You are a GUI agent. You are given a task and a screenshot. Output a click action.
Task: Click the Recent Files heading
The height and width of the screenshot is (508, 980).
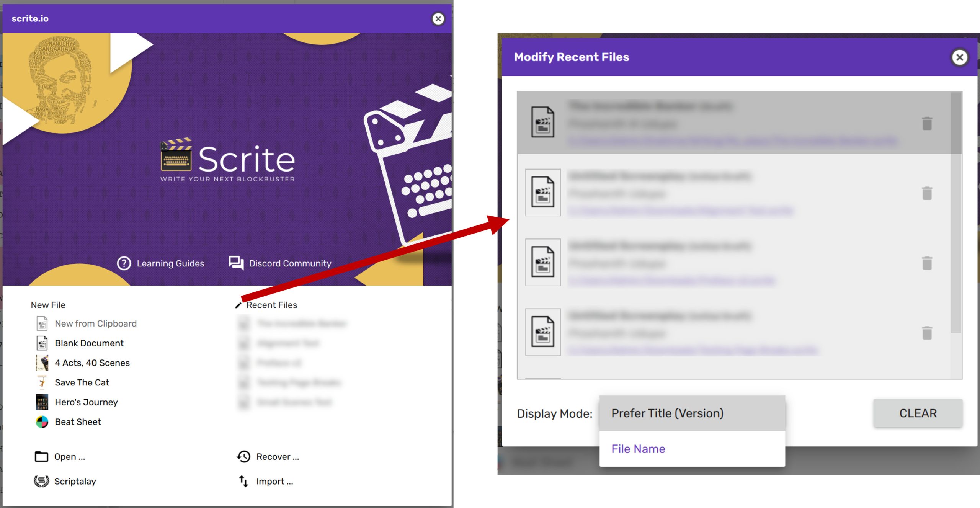[x=272, y=305]
